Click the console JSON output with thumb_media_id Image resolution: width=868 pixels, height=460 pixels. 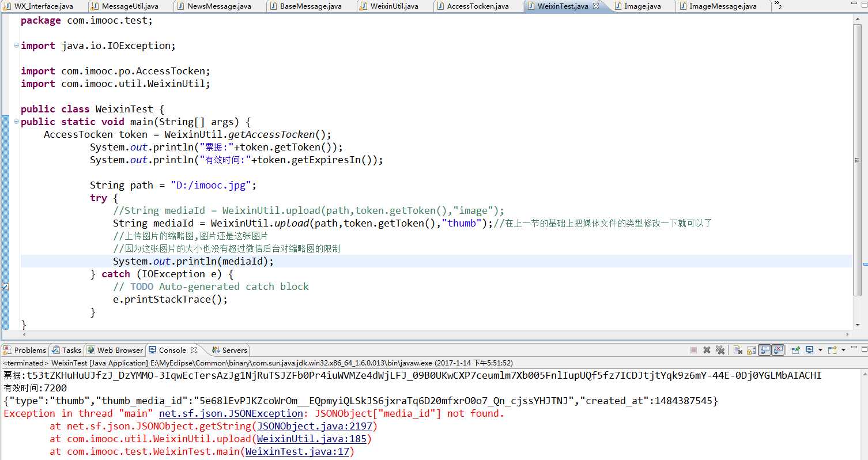[361, 401]
